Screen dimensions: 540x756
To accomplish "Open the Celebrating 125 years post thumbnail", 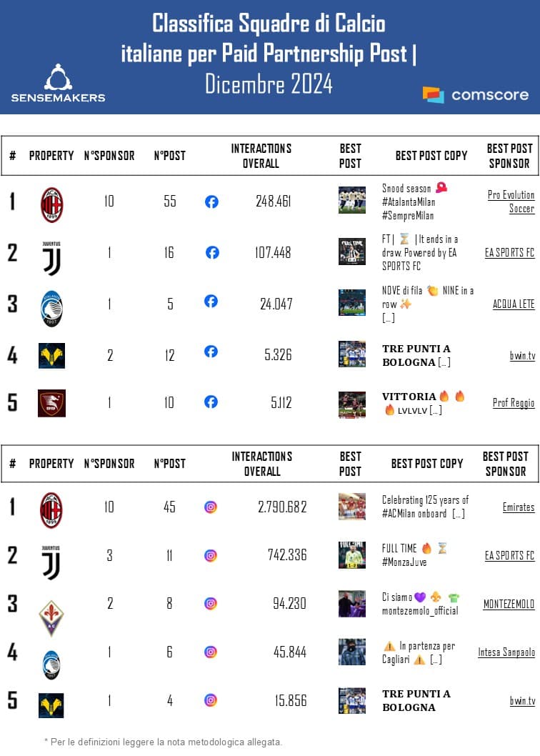I will pyautogui.click(x=352, y=507).
